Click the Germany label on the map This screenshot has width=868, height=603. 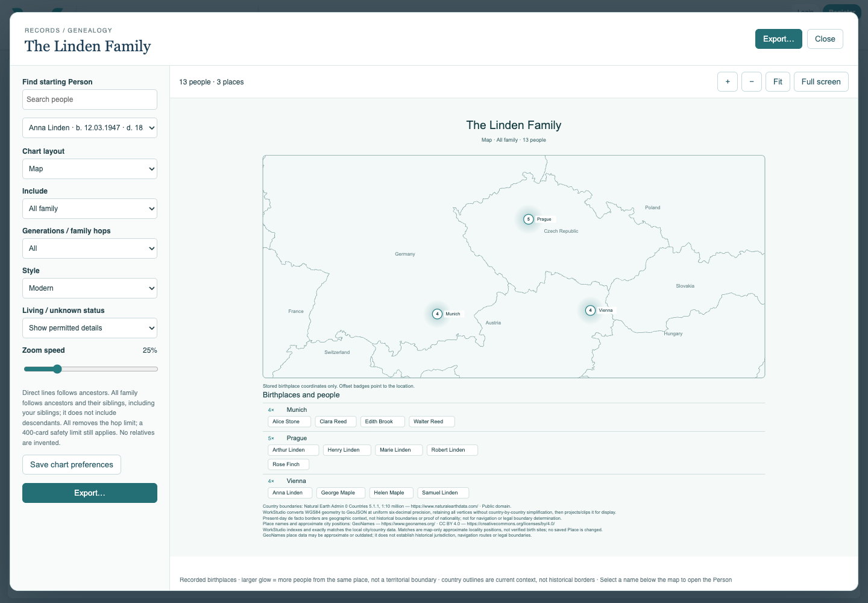(x=405, y=254)
